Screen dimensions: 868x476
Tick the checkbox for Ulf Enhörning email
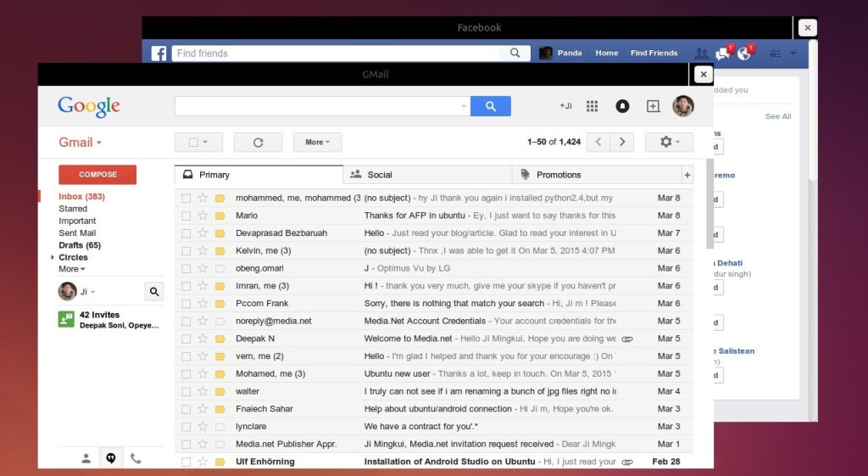tap(186, 462)
